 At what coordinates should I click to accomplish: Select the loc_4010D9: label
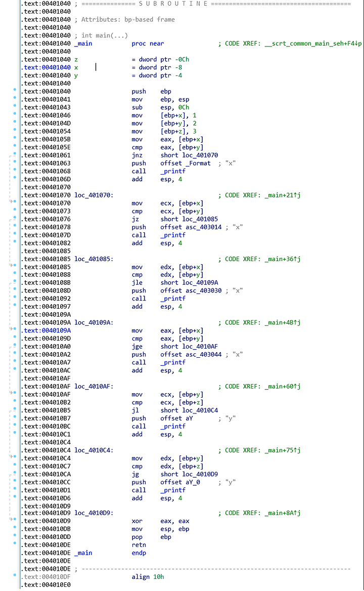94,513
